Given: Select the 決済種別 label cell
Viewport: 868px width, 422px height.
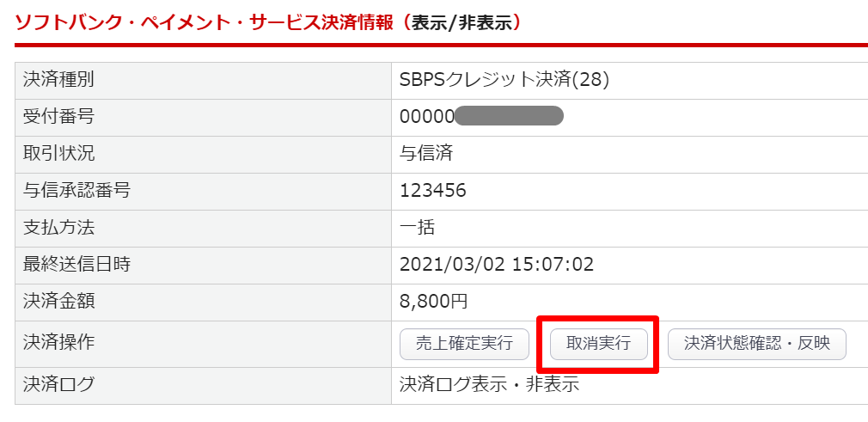Looking at the screenshot, I should (59, 80).
